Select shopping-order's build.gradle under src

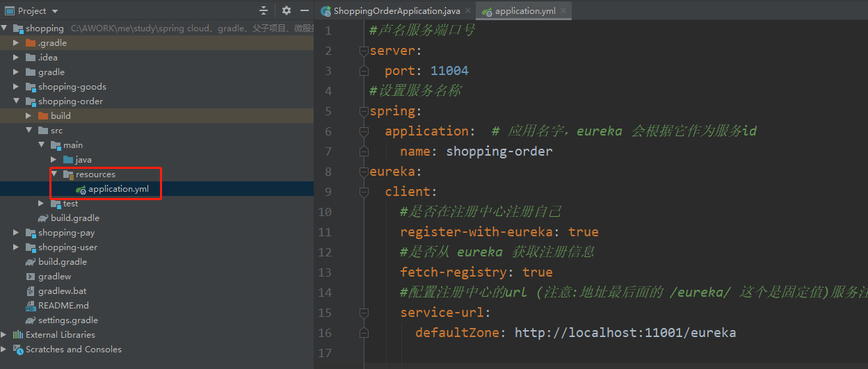(75, 218)
